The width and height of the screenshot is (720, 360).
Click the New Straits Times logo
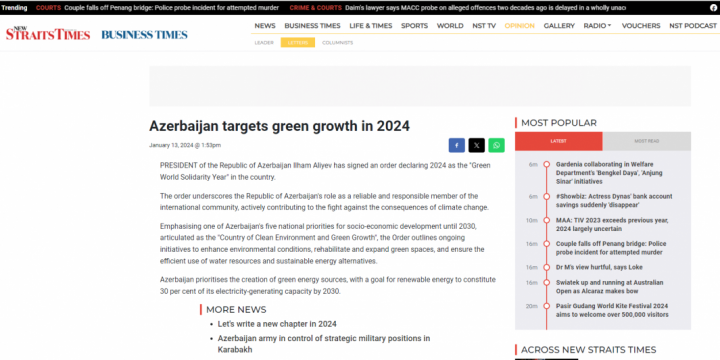48,34
